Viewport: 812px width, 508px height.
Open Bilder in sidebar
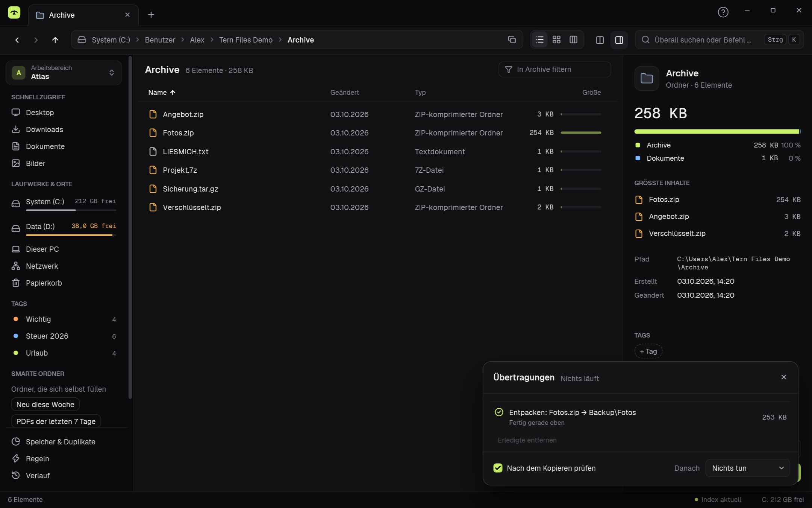pos(64,163)
